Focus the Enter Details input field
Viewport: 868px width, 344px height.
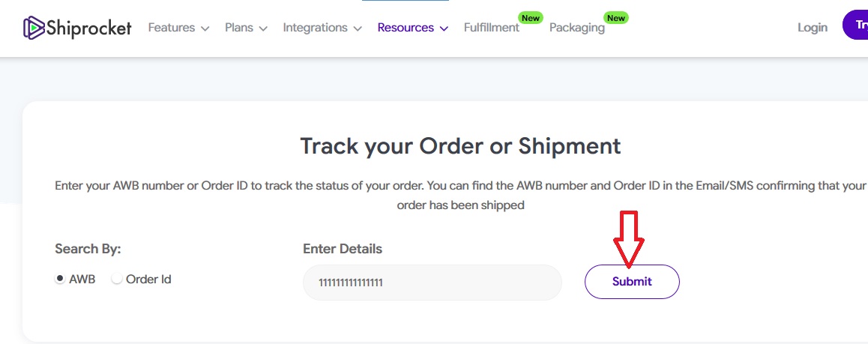tap(432, 283)
